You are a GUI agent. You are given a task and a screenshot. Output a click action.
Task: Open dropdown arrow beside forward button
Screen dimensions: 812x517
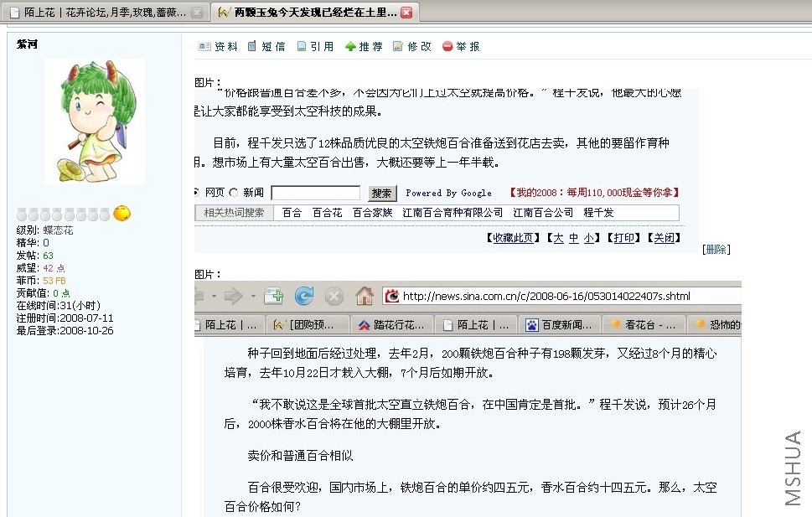[x=253, y=297]
